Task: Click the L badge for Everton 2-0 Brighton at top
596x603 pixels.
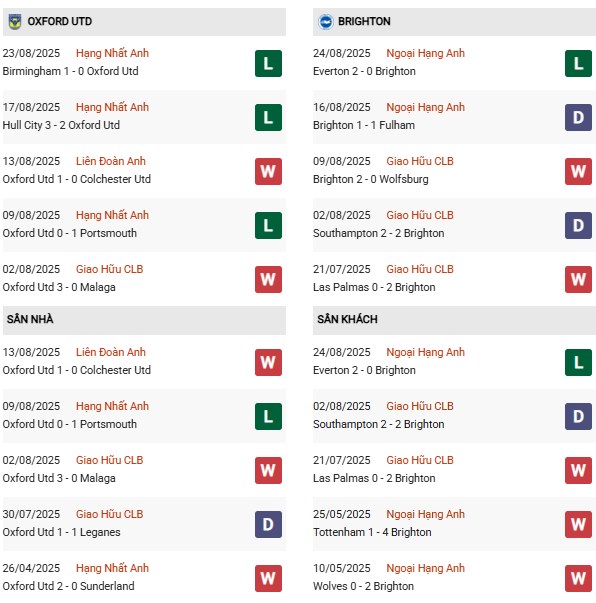Action: 578,63
